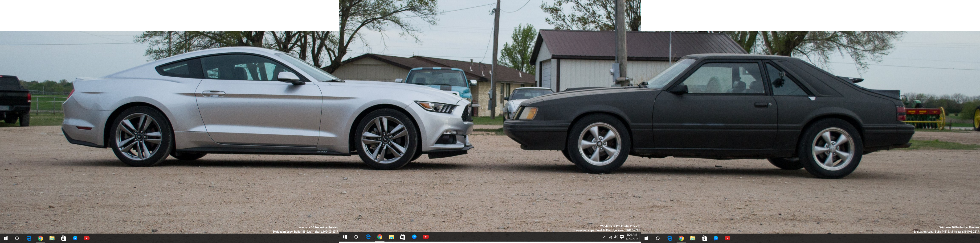Viewport: 980px width, 243px height.
Task: Open Cortana circle on the right monitor taskbar
Action: (x=658, y=238)
